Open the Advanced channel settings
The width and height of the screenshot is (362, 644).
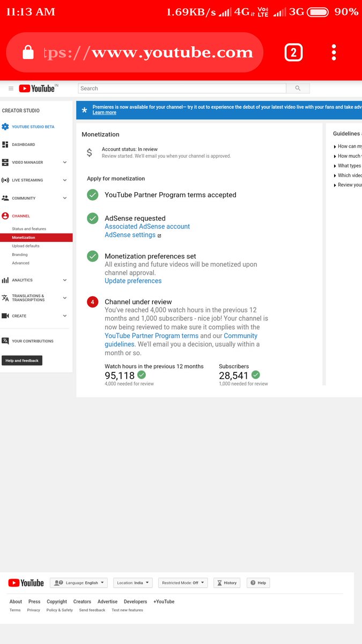21,263
